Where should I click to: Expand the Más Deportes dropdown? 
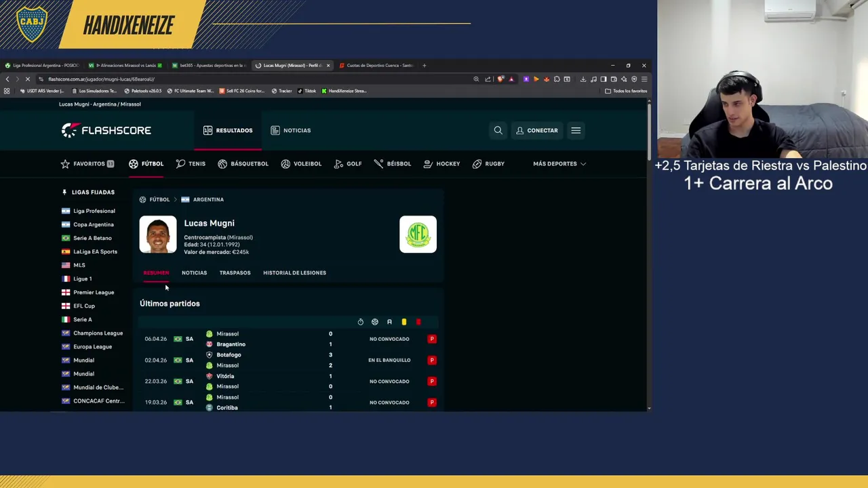click(x=559, y=163)
